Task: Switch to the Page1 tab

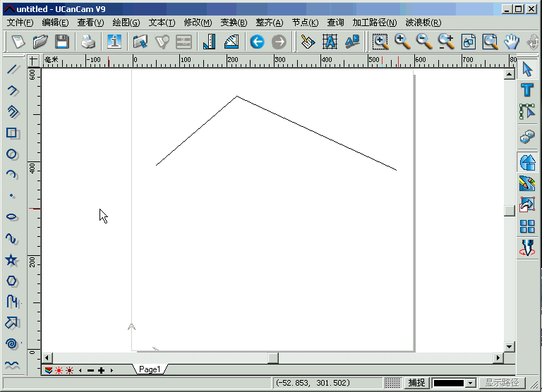Action: (150, 369)
